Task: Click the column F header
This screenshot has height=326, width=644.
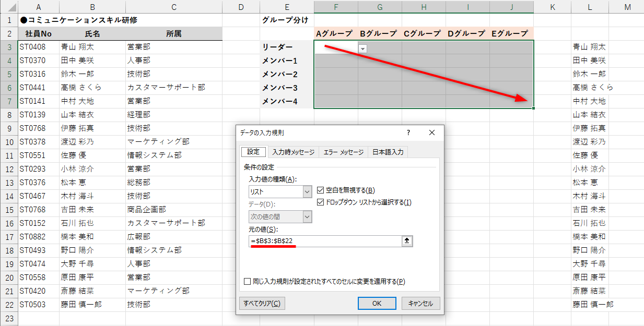Action: tap(336, 7)
